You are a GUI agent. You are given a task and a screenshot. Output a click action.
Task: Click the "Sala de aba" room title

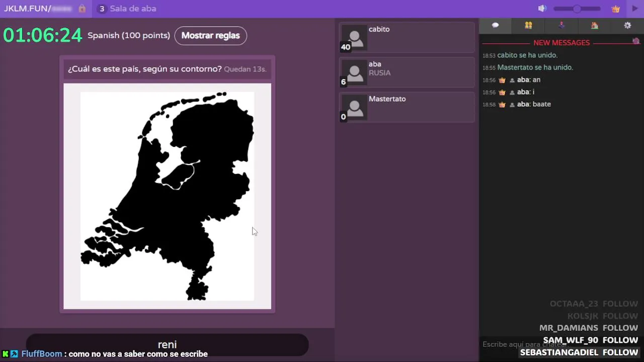(x=133, y=9)
